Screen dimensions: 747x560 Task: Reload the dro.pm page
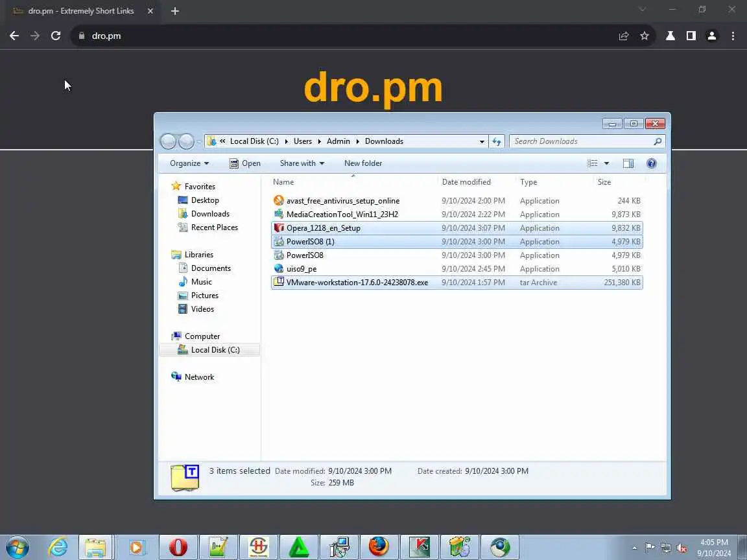(56, 36)
